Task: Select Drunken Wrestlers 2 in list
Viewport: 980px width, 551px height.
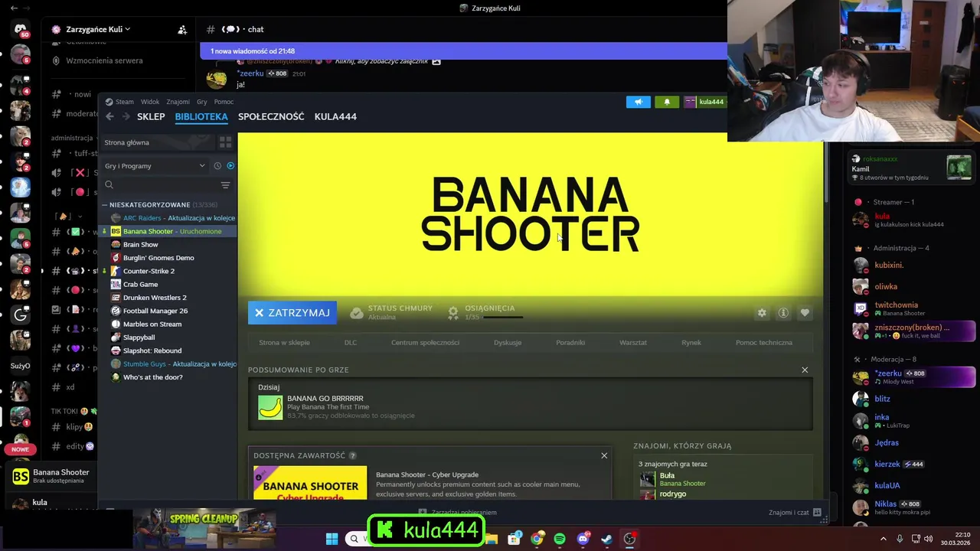Action: point(168,298)
